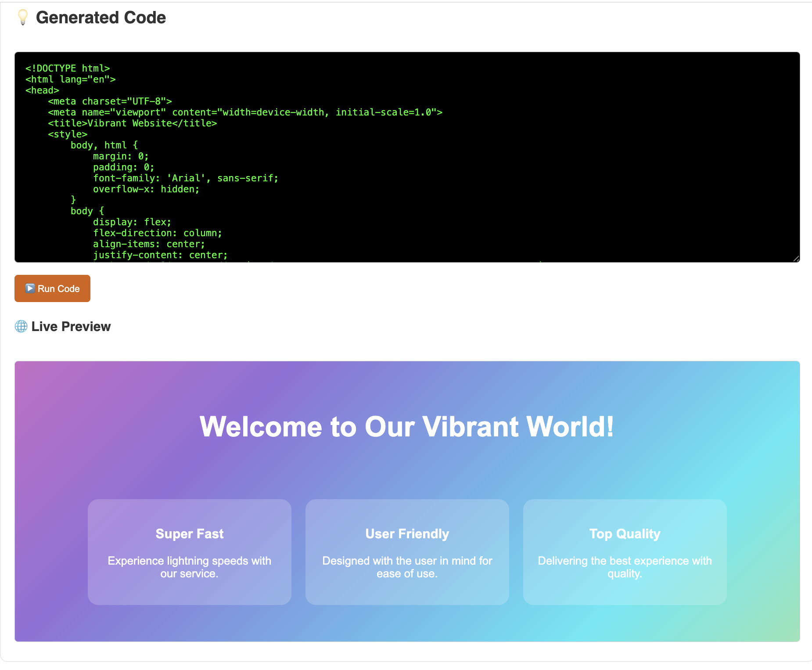812x670 pixels.
Task: Select the Top Quality card title
Action: [x=625, y=534]
